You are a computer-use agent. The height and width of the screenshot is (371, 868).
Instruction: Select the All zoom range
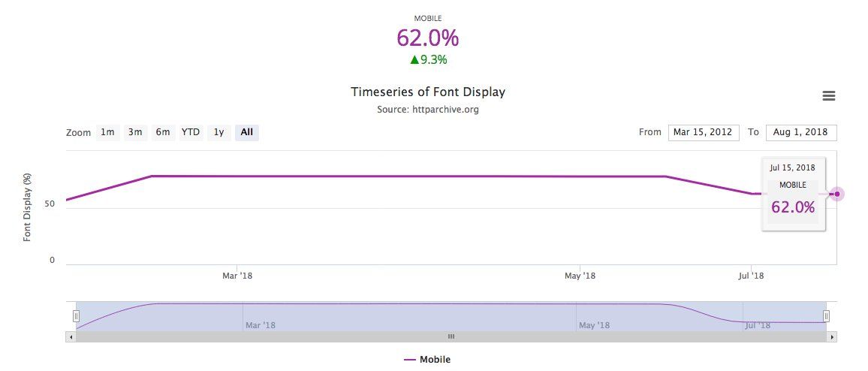tap(247, 132)
